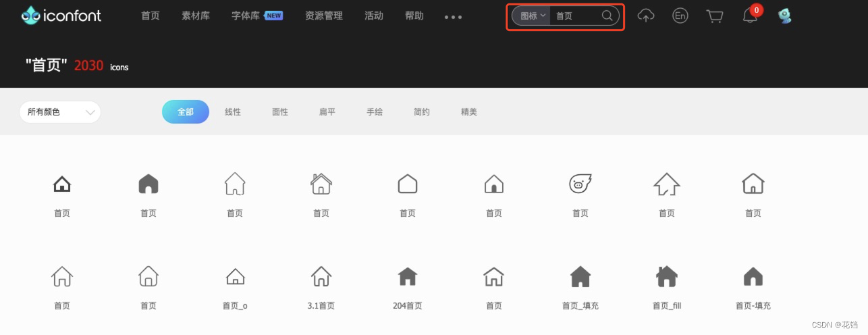Open the 资源管理 menu
868x335 pixels.
pos(323,16)
